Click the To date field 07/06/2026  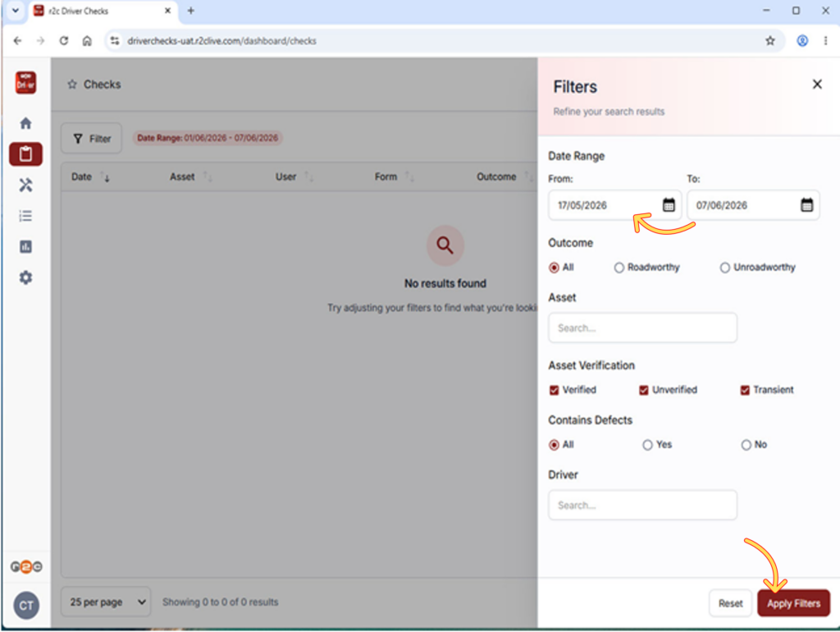753,205
